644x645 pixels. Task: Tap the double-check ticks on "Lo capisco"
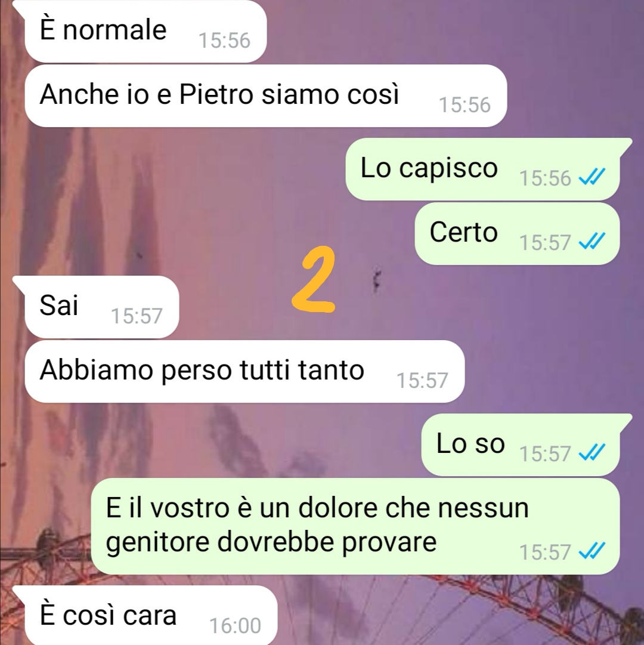(592, 178)
